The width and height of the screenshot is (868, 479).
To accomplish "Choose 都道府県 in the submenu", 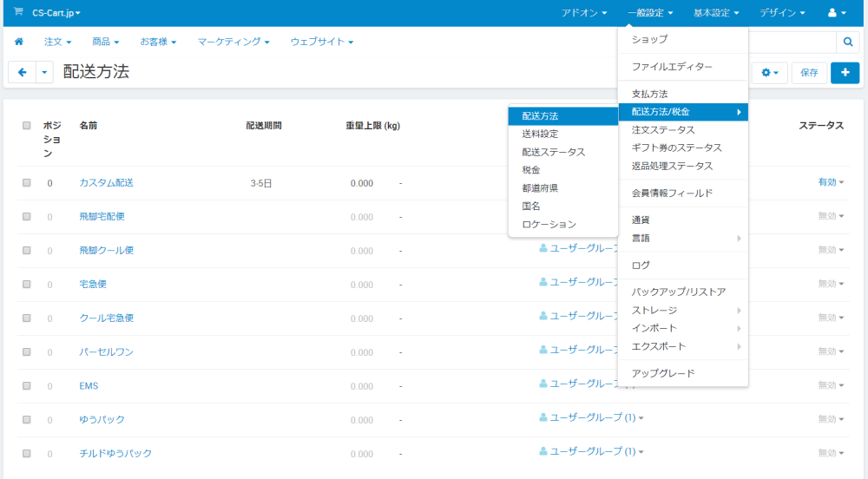I will click(x=563, y=188).
